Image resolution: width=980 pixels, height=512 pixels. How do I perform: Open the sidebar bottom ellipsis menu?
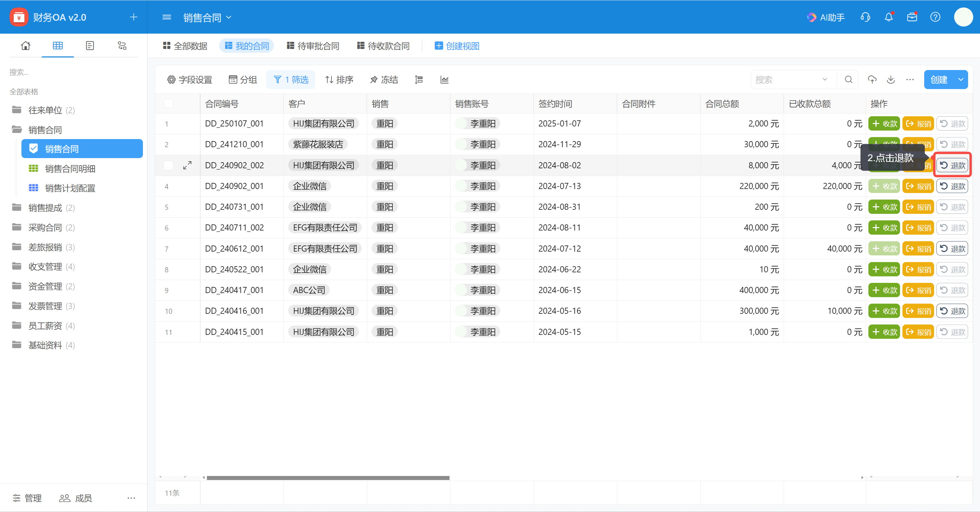[x=131, y=498]
